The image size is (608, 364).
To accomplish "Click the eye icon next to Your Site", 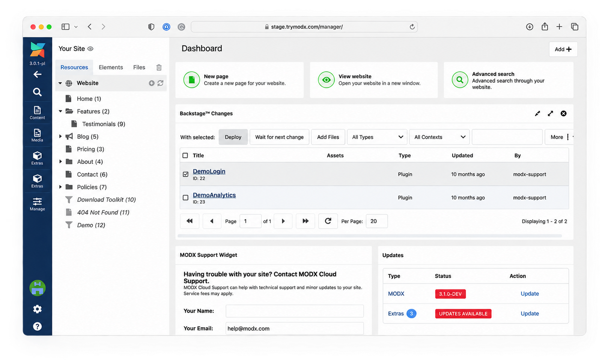I will pyautogui.click(x=90, y=49).
